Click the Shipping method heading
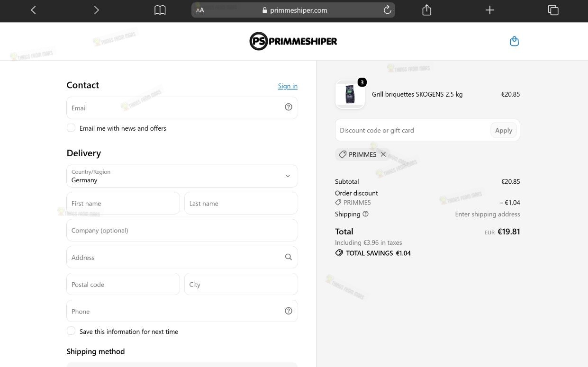 [96, 351]
